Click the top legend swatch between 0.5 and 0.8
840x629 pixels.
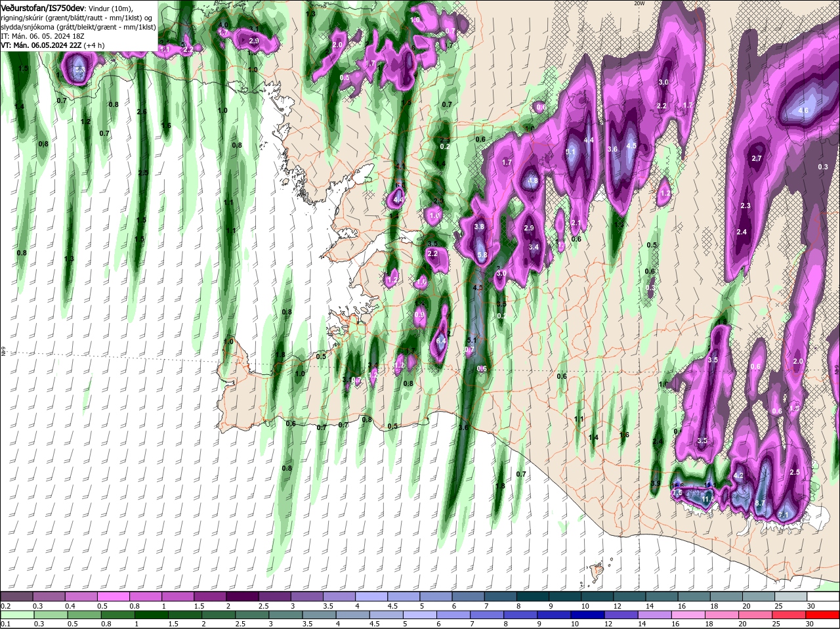click(x=113, y=596)
